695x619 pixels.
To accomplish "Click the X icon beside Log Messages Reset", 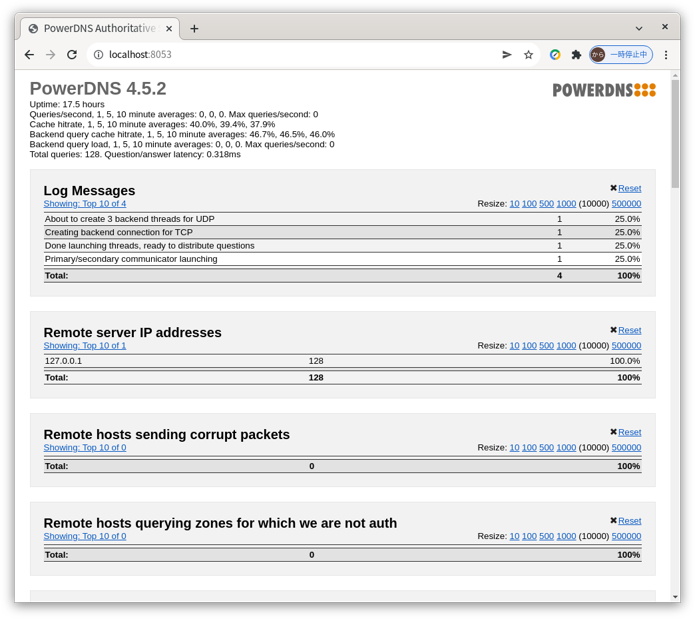I will [613, 188].
